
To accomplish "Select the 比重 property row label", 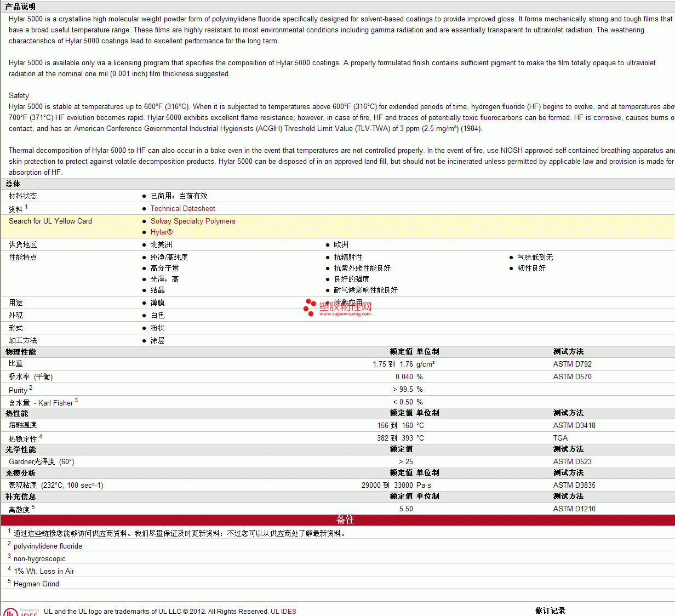I will [16, 364].
